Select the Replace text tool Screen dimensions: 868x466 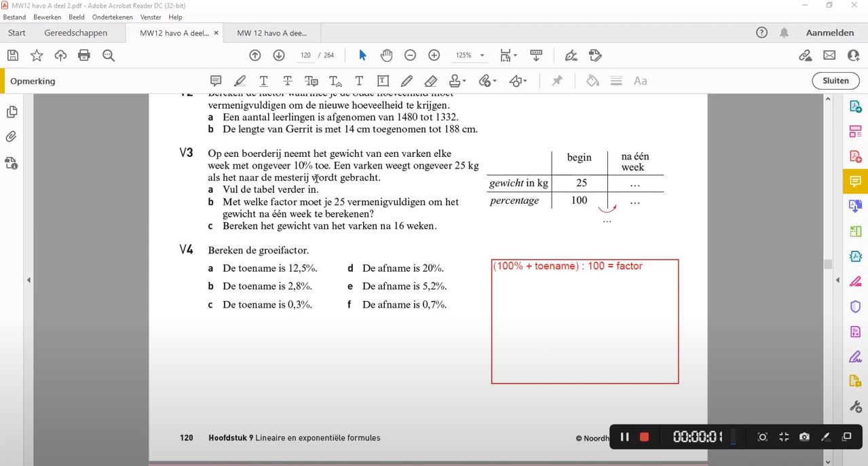point(312,82)
